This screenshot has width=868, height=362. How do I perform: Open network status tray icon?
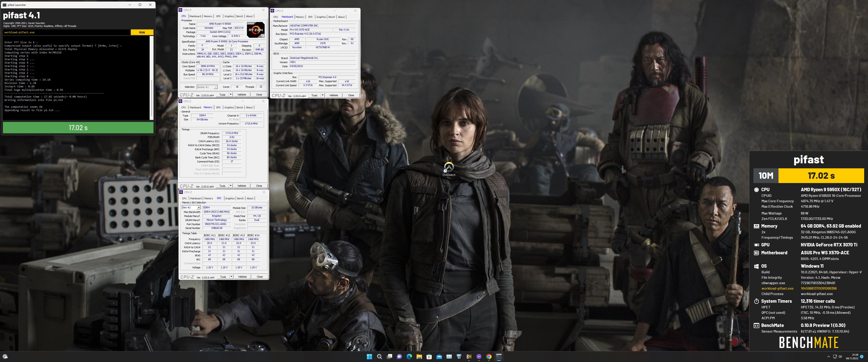[835, 357]
